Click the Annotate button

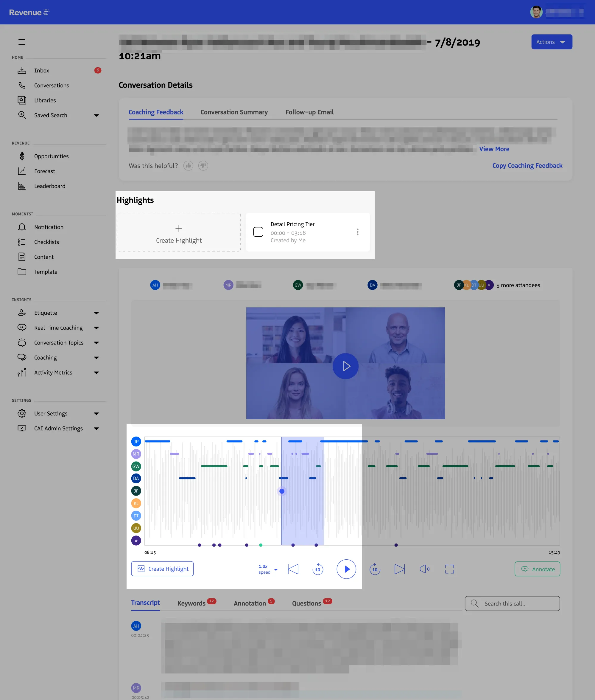537,569
